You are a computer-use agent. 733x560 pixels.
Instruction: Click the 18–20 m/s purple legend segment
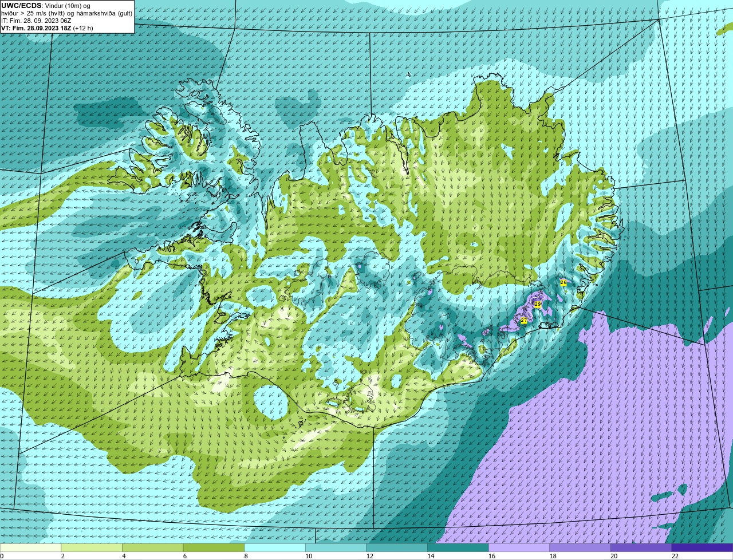point(580,547)
